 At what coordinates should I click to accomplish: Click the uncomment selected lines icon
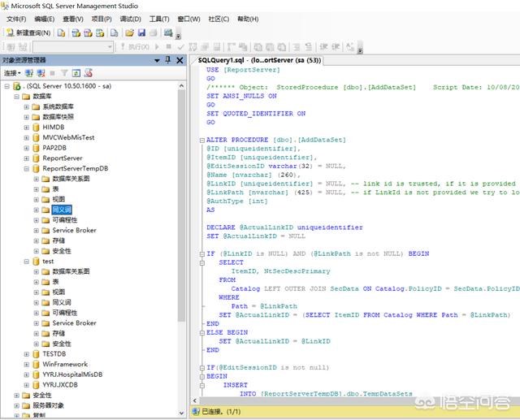[x=309, y=47]
